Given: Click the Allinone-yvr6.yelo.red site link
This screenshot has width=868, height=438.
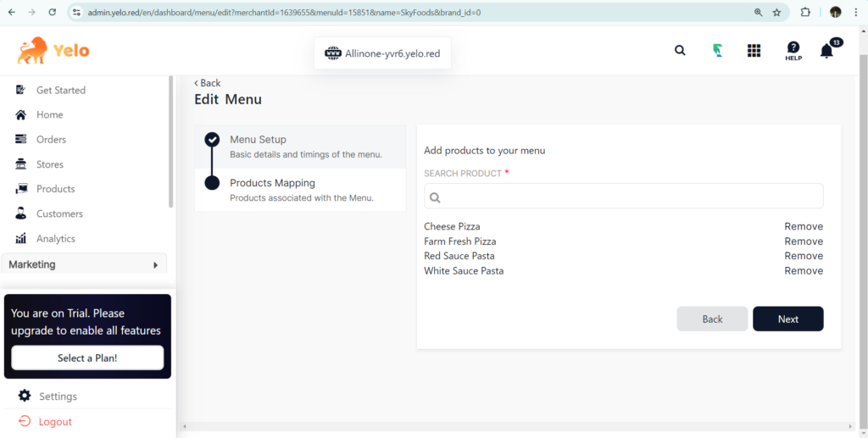Looking at the screenshot, I should pyautogui.click(x=392, y=53).
